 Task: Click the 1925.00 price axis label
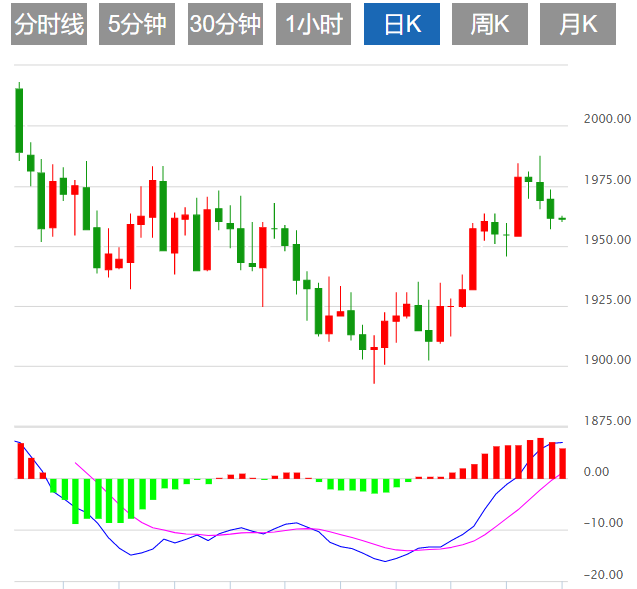point(607,300)
